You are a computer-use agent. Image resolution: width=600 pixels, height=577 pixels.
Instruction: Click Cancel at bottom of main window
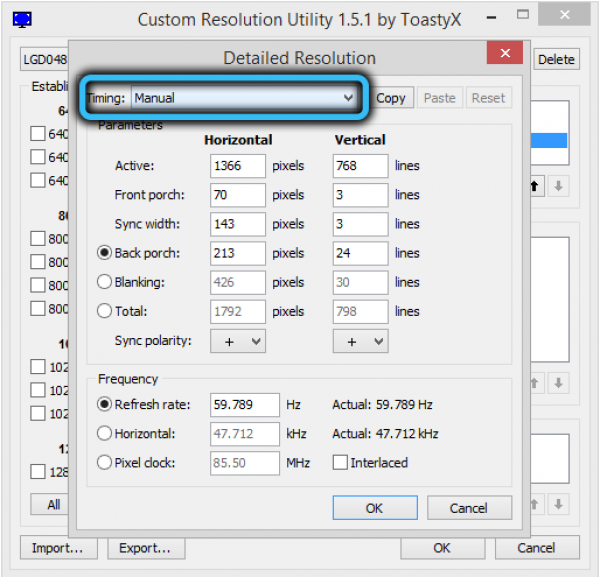coord(537,548)
